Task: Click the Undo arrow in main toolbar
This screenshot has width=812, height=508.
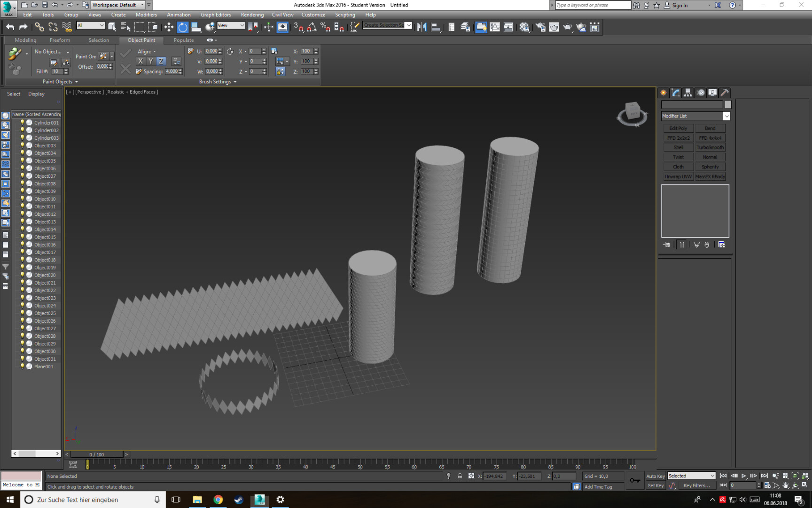Action: pyautogui.click(x=10, y=27)
